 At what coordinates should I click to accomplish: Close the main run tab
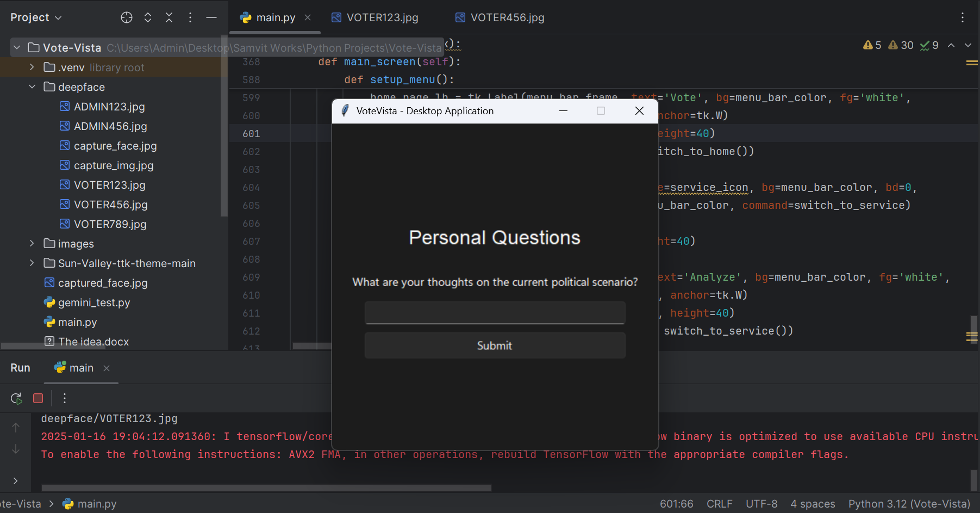point(107,368)
